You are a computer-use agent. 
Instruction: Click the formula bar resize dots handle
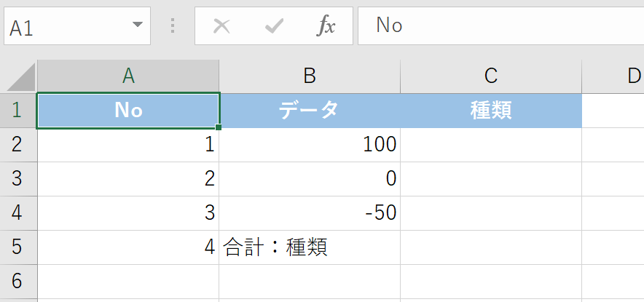173,26
